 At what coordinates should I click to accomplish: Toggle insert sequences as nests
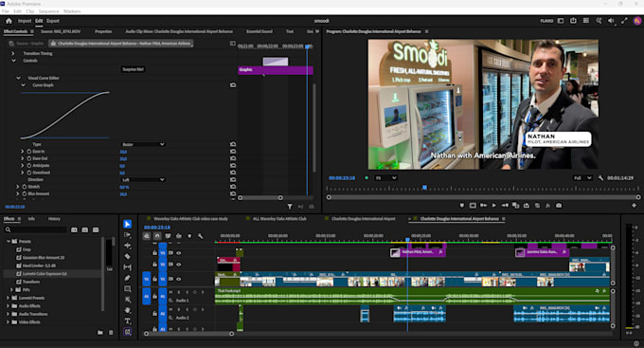147,236
